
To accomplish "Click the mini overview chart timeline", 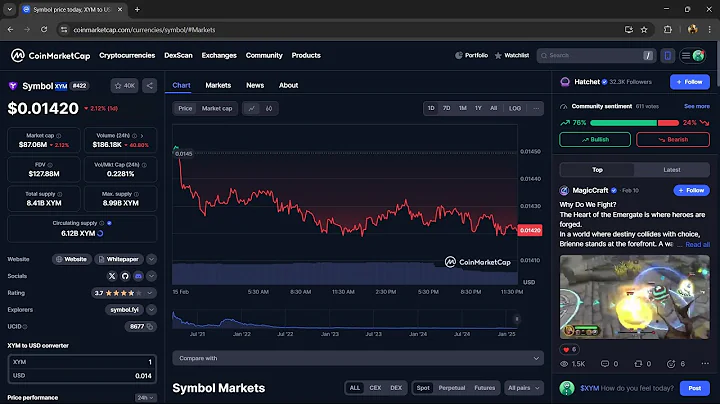I will [344, 320].
